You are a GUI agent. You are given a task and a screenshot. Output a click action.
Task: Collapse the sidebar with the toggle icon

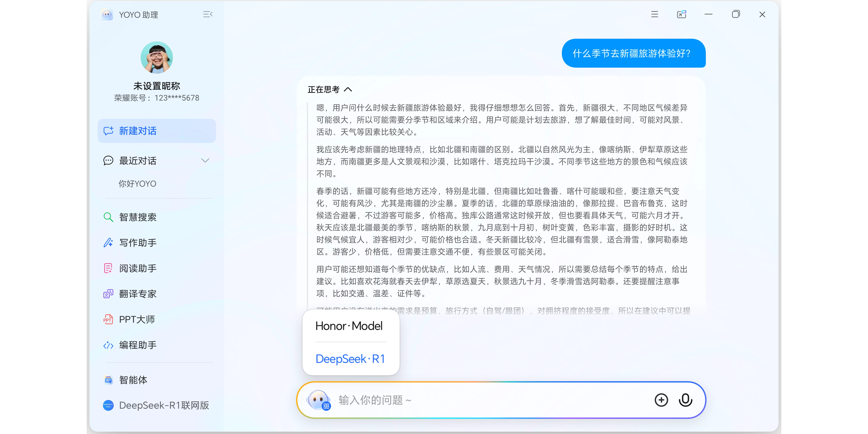tap(208, 14)
